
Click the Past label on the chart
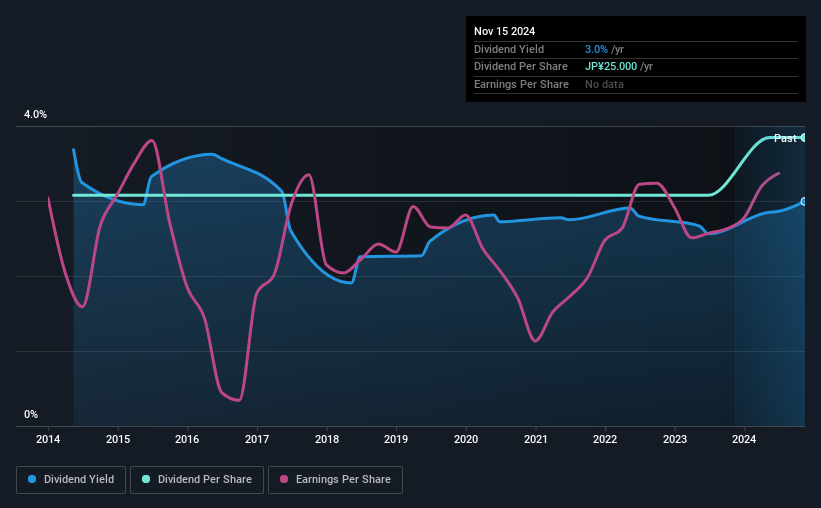pyautogui.click(x=785, y=138)
